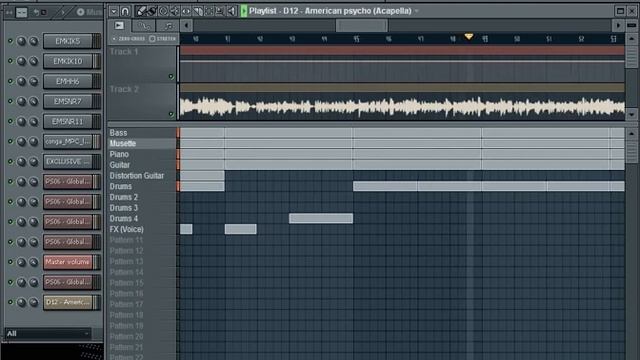Toggle the ZERO-CROSS option
The width and height of the screenshot is (640, 360).
(128, 39)
